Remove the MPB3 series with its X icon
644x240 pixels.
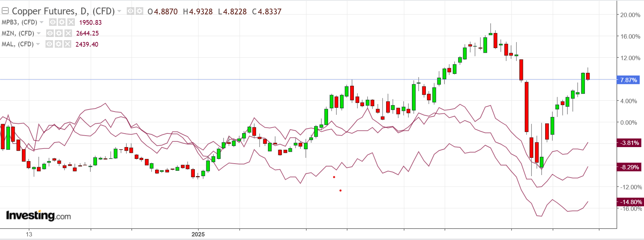(x=71, y=22)
